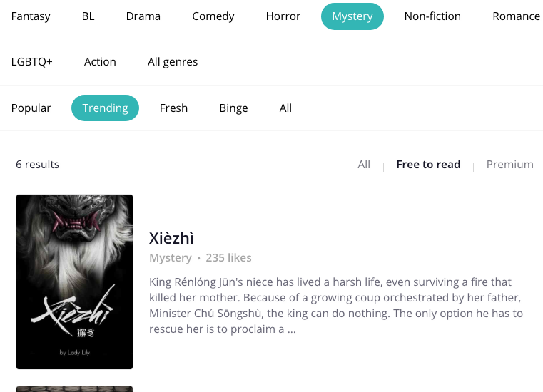Filter results to Premium only
Viewport: 543px width, 392px height.
pyautogui.click(x=509, y=165)
